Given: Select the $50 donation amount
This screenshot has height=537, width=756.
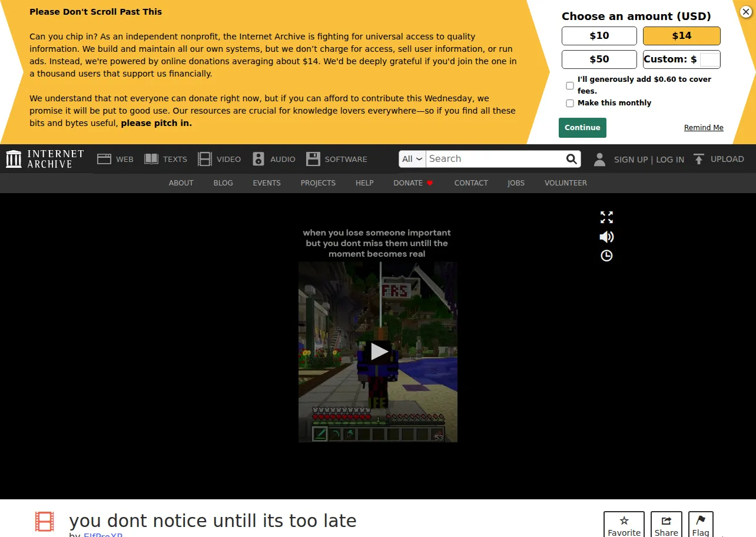Looking at the screenshot, I should [x=599, y=59].
